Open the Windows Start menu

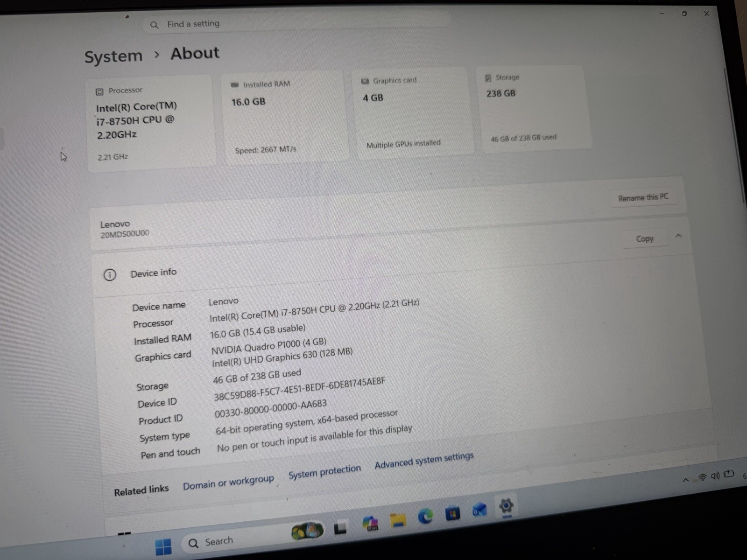(x=163, y=547)
